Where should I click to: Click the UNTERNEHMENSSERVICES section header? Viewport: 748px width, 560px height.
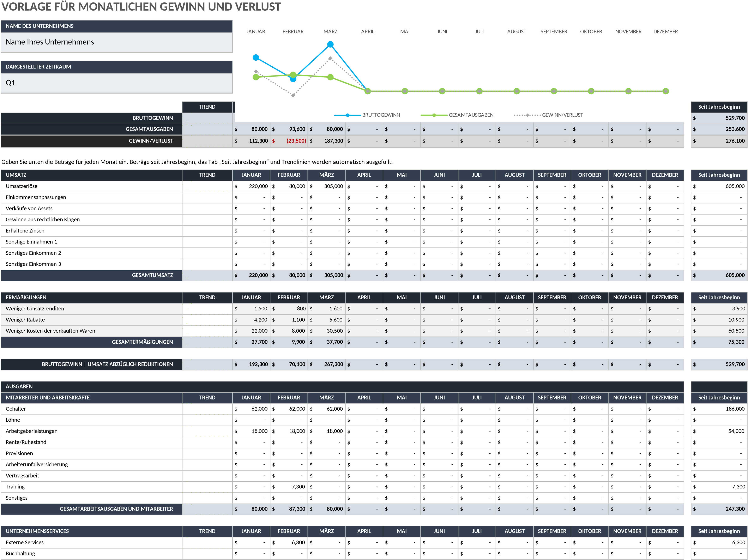(x=92, y=531)
